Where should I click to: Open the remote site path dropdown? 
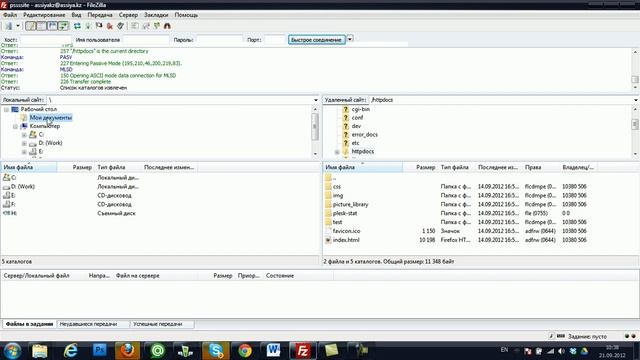click(636, 100)
